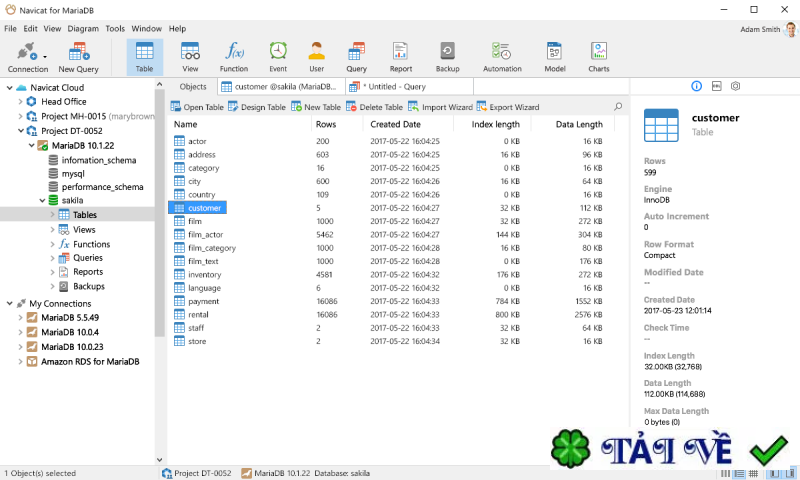Open the Function toolbar icon
The width and height of the screenshot is (800, 480).
coord(234,57)
